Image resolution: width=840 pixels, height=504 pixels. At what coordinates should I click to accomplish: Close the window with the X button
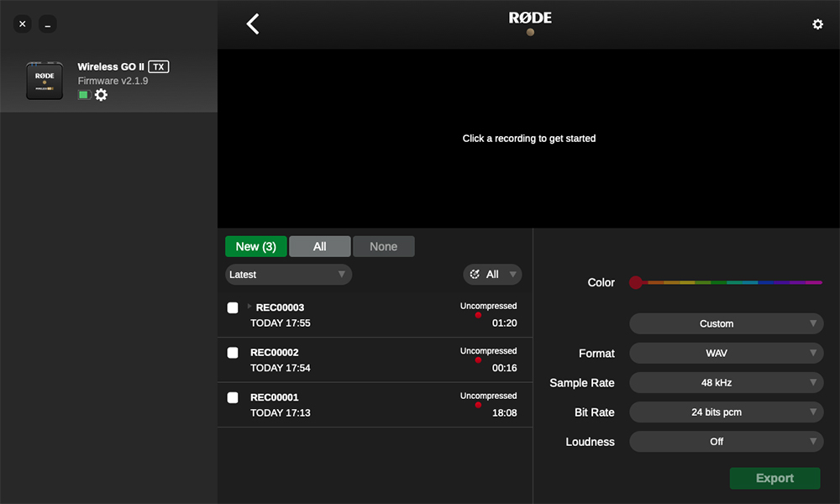(23, 24)
